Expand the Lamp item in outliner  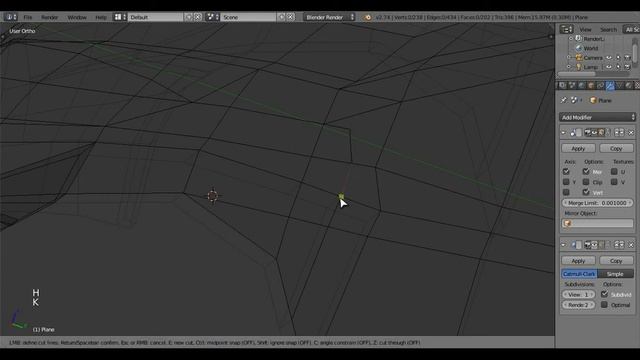569,67
